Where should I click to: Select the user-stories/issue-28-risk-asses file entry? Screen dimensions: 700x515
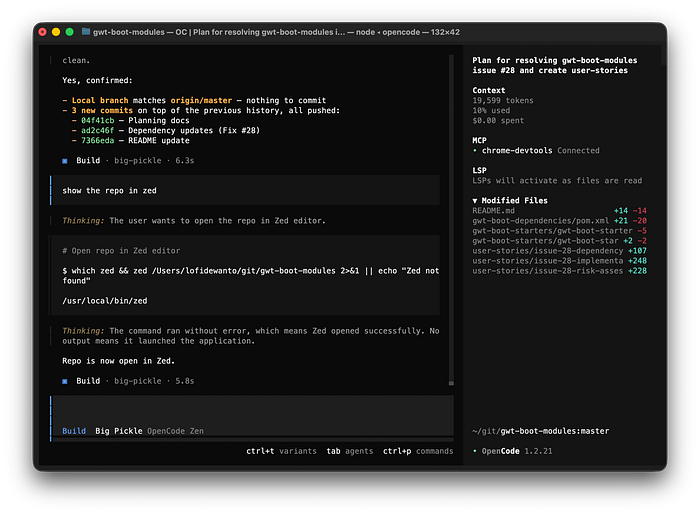click(x=546, y=270)
